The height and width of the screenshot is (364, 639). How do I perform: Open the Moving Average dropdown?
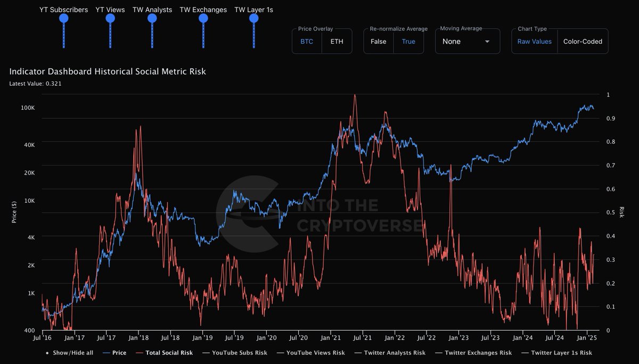[467, 41]
